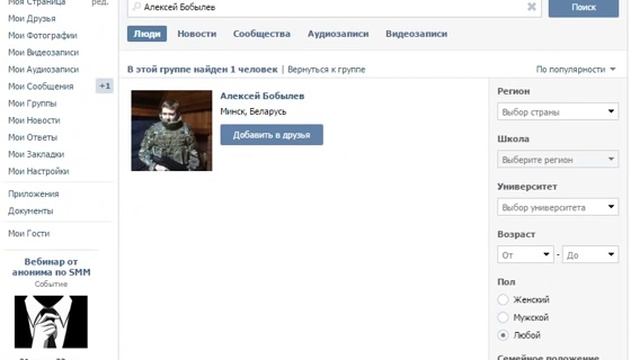Clear the search field with the X icon
Screen dimensions: 640x360
pyautogui.click(x=531, y=7)
